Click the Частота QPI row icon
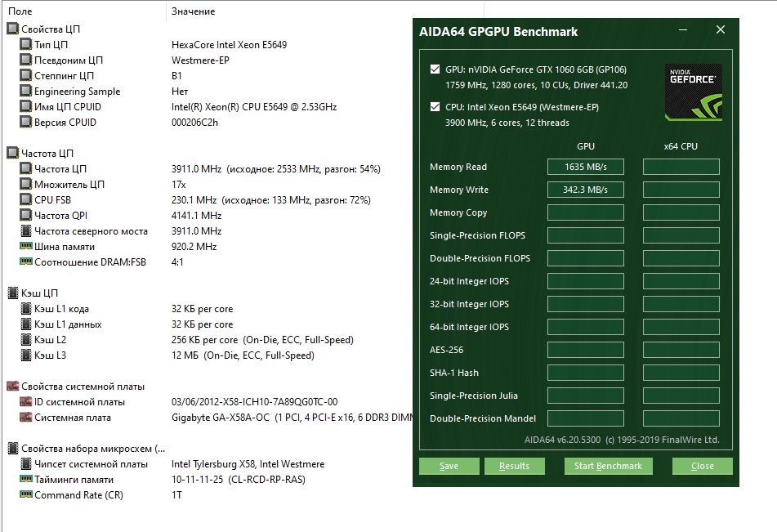The image size is (777, 532). [x=26, y=215]
